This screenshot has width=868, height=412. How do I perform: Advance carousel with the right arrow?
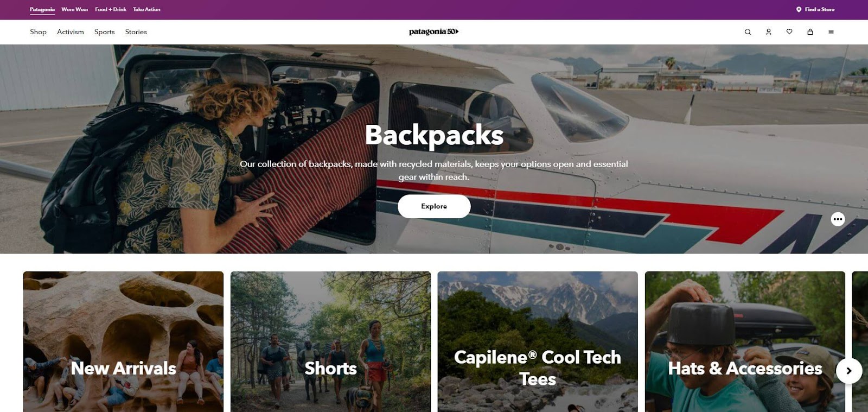coord(849,371)
